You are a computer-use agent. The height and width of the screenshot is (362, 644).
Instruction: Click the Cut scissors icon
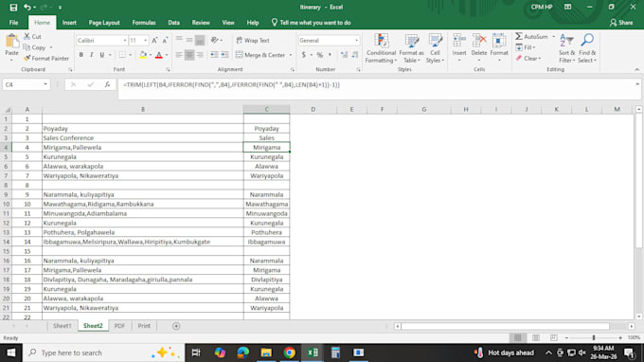point(27,37)
